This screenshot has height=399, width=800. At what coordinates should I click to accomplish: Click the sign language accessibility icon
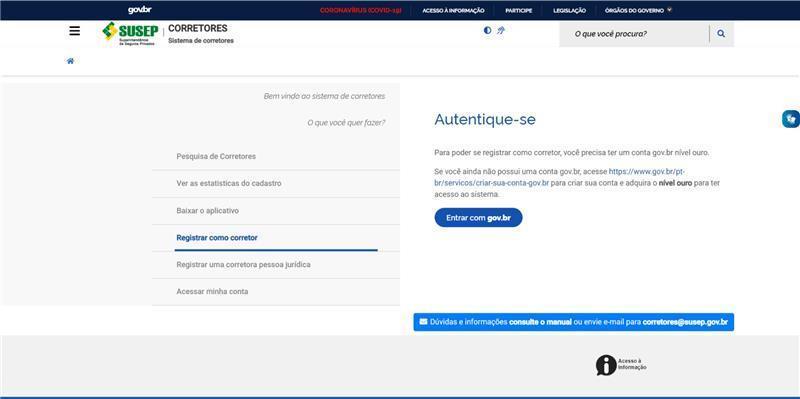(501, 31)
